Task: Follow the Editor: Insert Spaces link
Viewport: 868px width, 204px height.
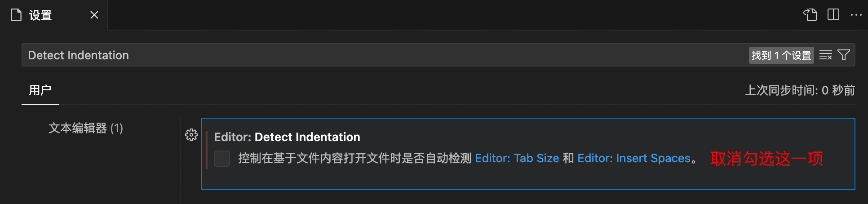Action: [634, 158]
